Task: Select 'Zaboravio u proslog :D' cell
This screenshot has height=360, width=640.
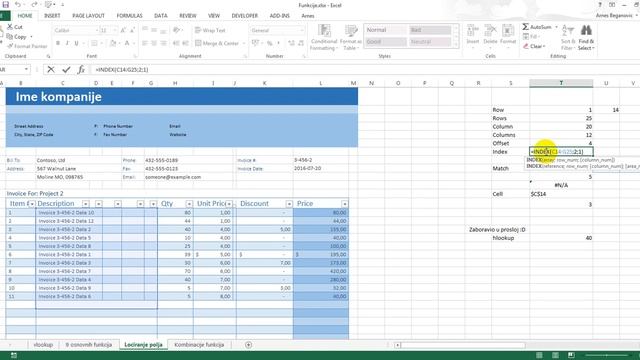Action: point(497,230)
